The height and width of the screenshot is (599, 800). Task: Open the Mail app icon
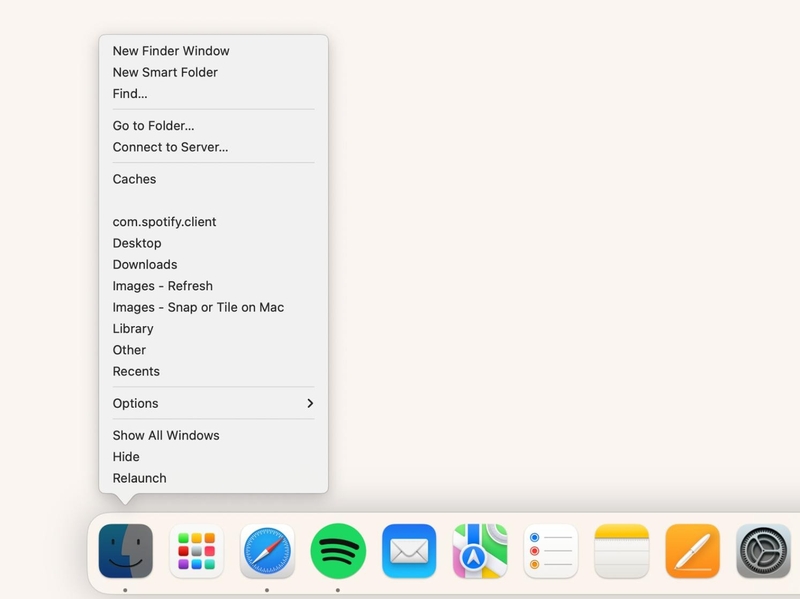tap(409, 551)
